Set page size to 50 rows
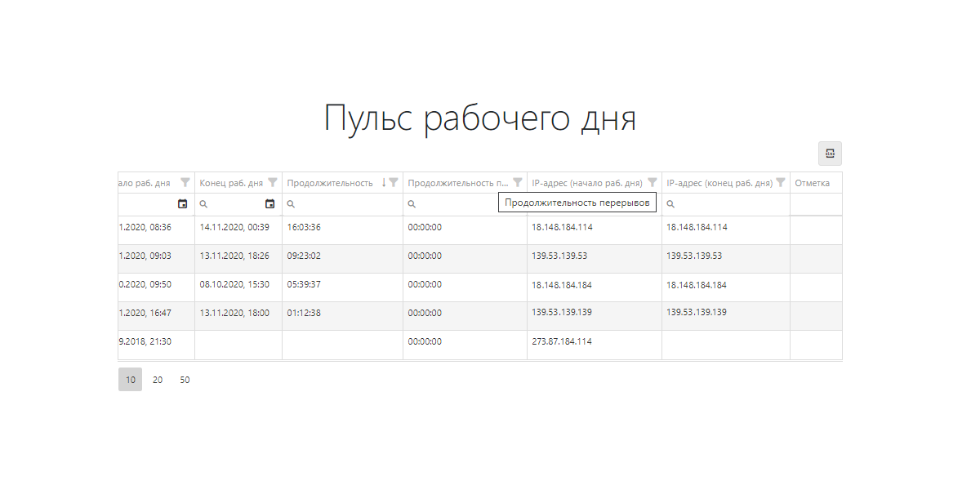This screenshot has width=980, height=490. click(x=185, y=380)
